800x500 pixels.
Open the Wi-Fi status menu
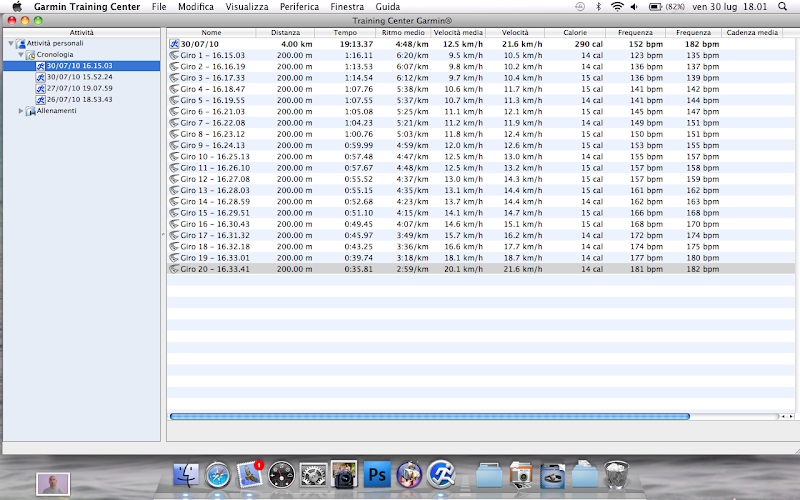[617, 7]
